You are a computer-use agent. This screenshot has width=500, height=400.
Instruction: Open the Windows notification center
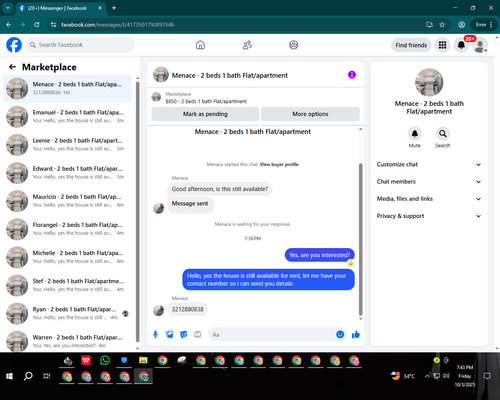487,376
